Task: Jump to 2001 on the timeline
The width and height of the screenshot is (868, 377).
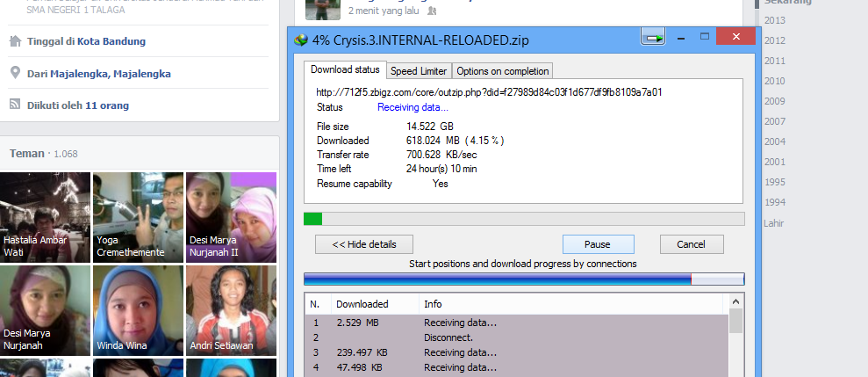Action: pos(774,162)
